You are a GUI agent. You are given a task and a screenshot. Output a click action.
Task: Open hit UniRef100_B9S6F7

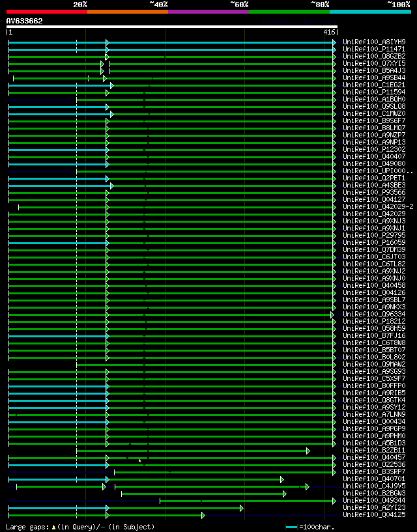[x=374, y=120]
